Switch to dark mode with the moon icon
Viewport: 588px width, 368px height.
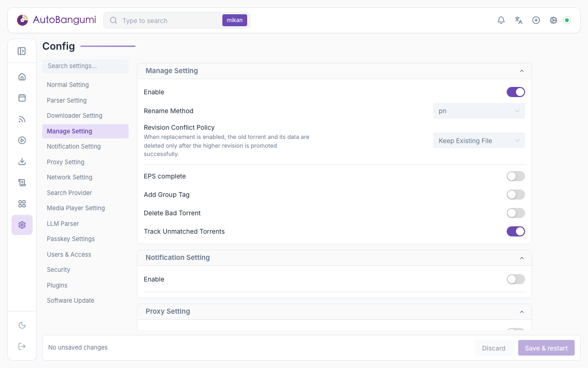coord(22,325)
